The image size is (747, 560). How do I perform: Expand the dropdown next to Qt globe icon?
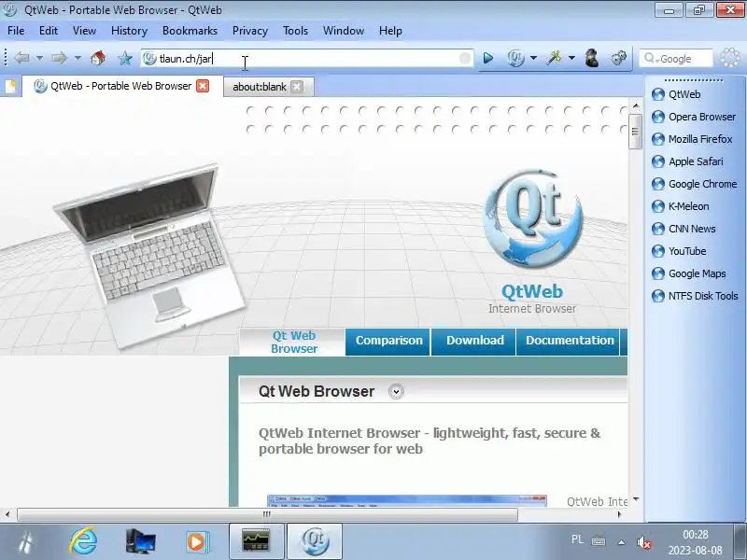pos(533,58)
